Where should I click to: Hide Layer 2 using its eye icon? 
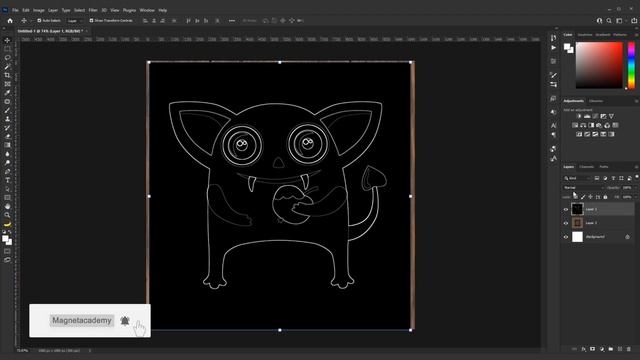coord(566,223)
